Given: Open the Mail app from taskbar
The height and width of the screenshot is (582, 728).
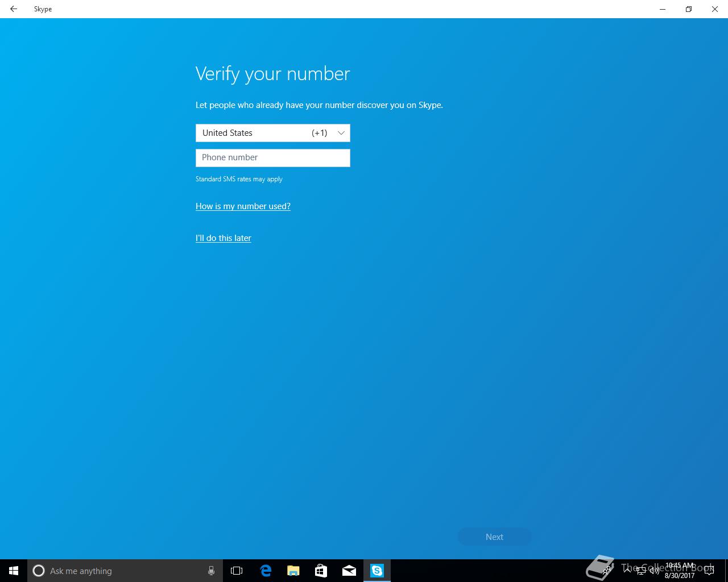Looking at the screenshot, I should click(x=349, y=571).
